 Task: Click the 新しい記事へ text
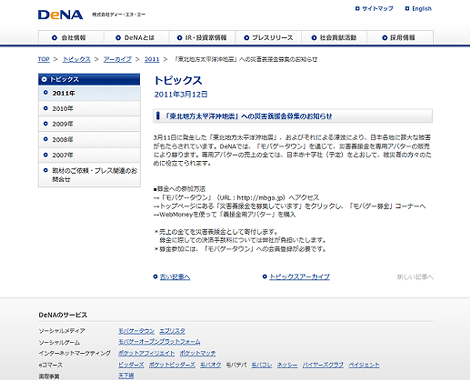coord(415,277)
